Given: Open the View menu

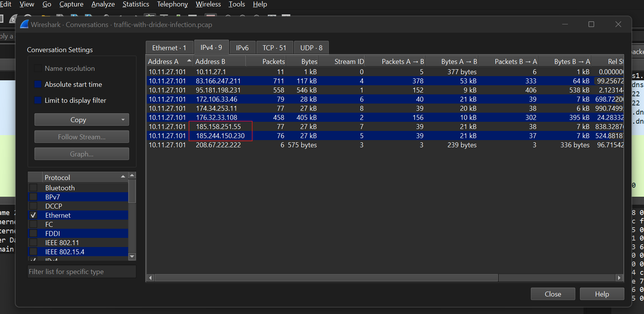Looking at the screenshot, I should 27,4.
